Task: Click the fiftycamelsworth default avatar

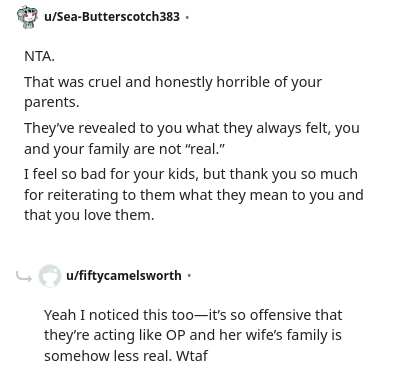Action: pyautogui.click(x=50, y=276)
